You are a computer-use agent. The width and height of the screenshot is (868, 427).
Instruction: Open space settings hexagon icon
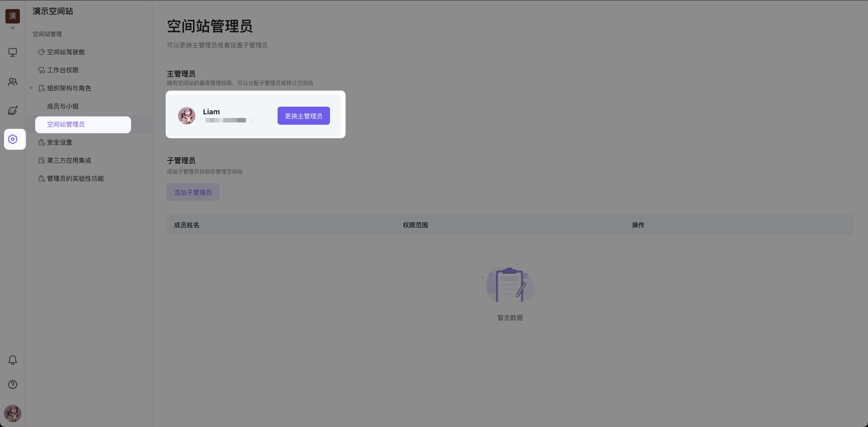[13, 139]
